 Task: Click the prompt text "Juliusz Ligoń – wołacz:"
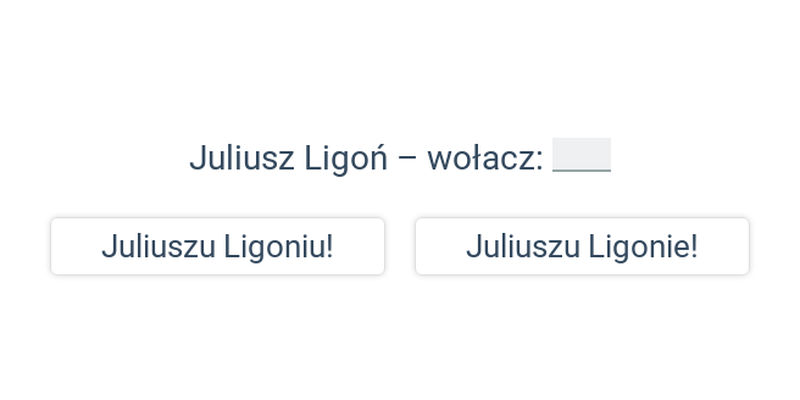click(366, 158)
